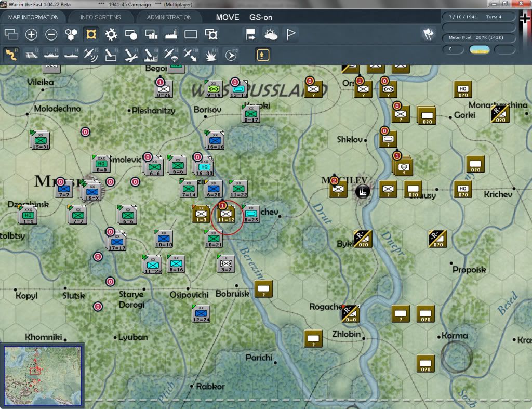Viewport: 532px width, 409px height.
Task: Zoom out with the minus icon
Action: pos(51,34)
